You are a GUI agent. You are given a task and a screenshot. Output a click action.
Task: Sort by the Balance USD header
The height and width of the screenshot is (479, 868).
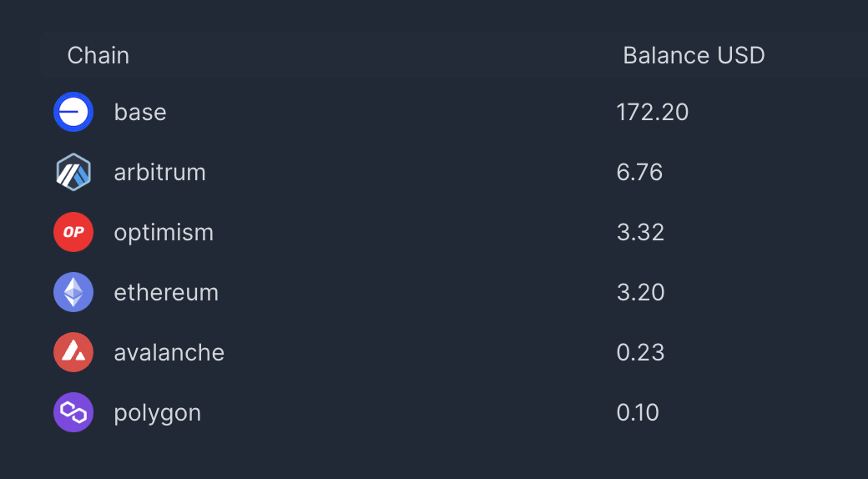coord(694,56)
